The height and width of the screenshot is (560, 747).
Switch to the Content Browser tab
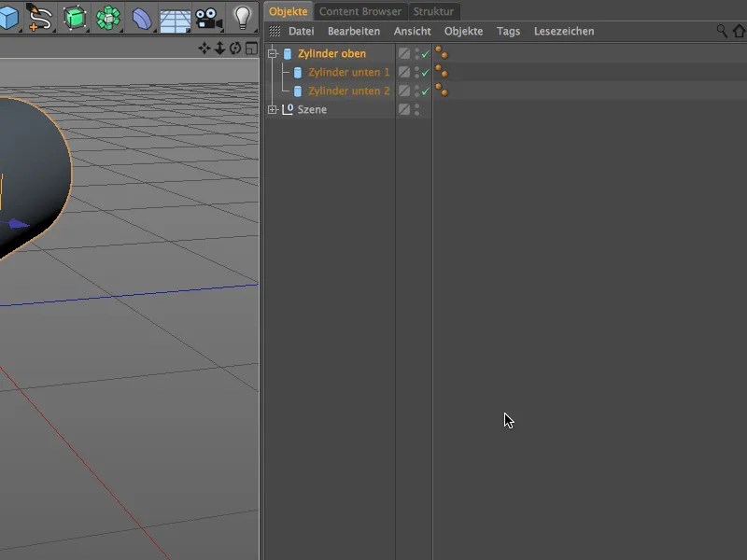(360, 11)
